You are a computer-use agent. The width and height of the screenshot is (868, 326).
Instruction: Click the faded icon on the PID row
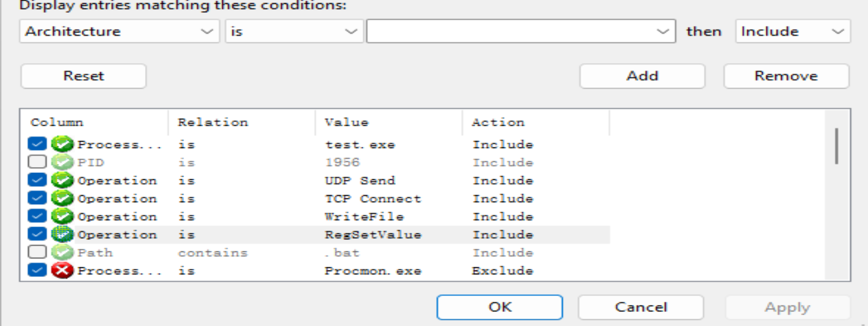[x=63, y=163]
